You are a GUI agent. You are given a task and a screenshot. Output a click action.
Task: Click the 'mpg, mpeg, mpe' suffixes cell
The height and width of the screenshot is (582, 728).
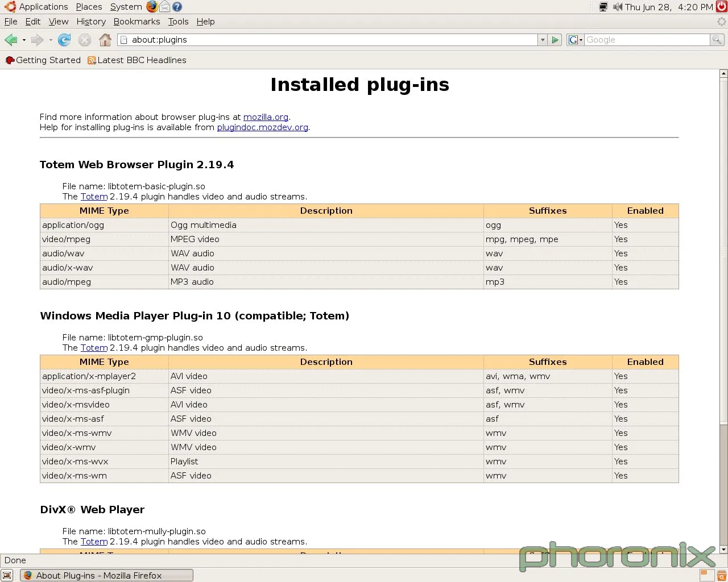(548, 239)
